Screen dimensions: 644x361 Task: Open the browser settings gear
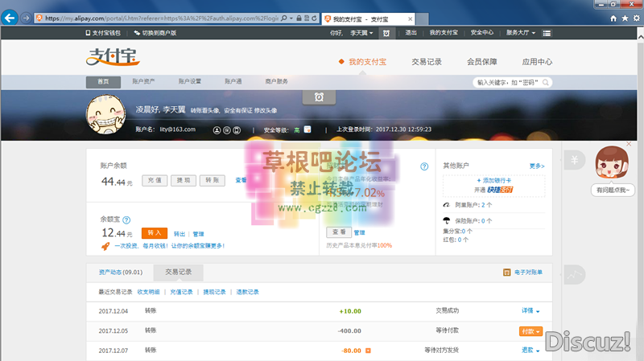tap(637, 18)
